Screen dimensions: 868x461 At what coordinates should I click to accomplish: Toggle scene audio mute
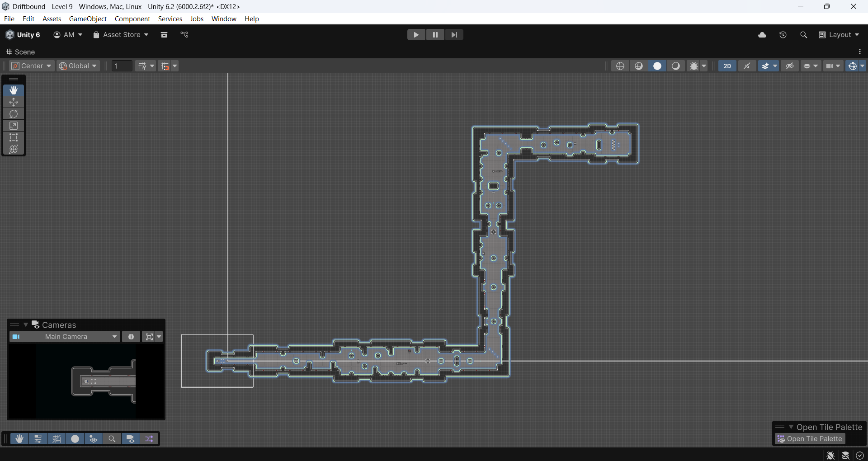pyautogui.click(x=747, y=66)
